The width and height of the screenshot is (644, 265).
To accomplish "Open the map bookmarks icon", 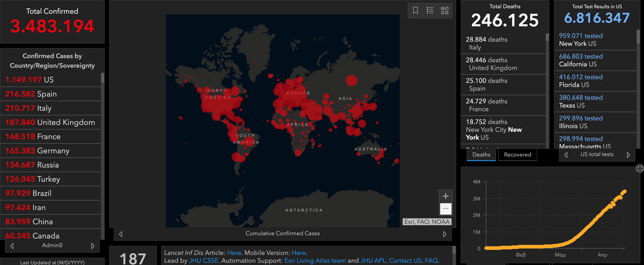I will tap(415, 11).
